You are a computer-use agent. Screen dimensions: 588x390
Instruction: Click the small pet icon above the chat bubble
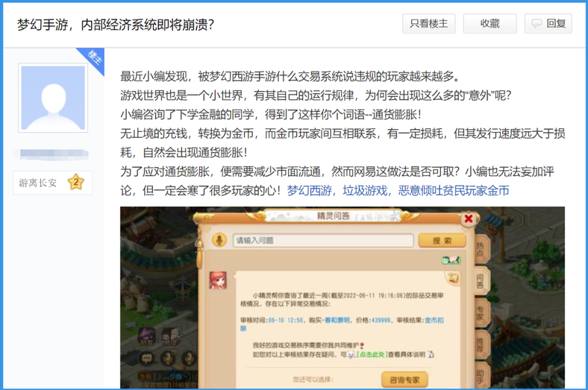click(451, 260)
